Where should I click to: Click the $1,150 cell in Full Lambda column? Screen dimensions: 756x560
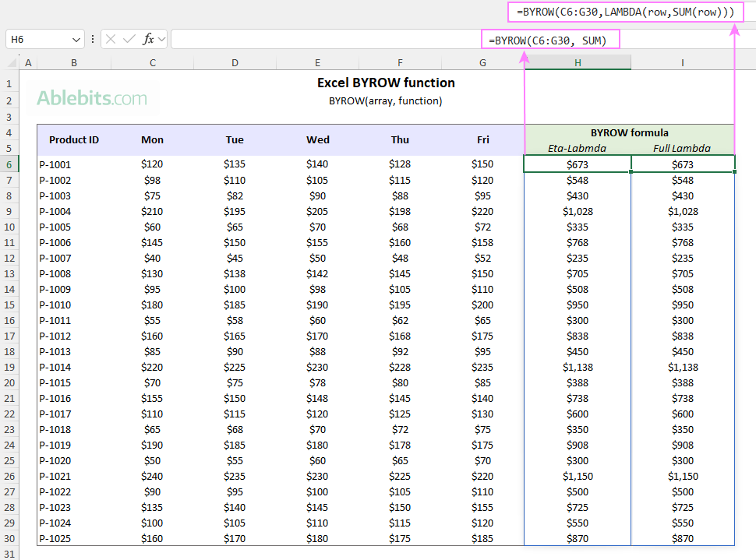[683, 476]
